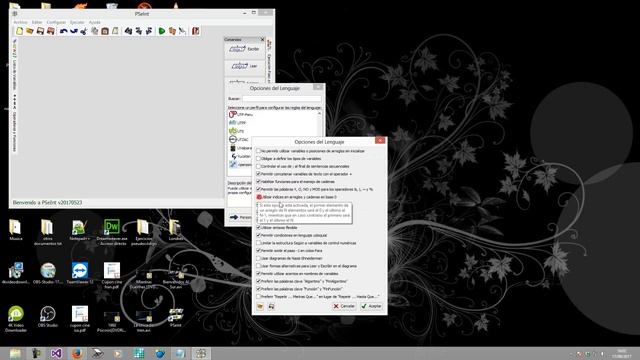Toggle 'Permitir concatenar variables de texto' checkbox
Viewport: 640px width, 360px height.
[x=258, y=174]
